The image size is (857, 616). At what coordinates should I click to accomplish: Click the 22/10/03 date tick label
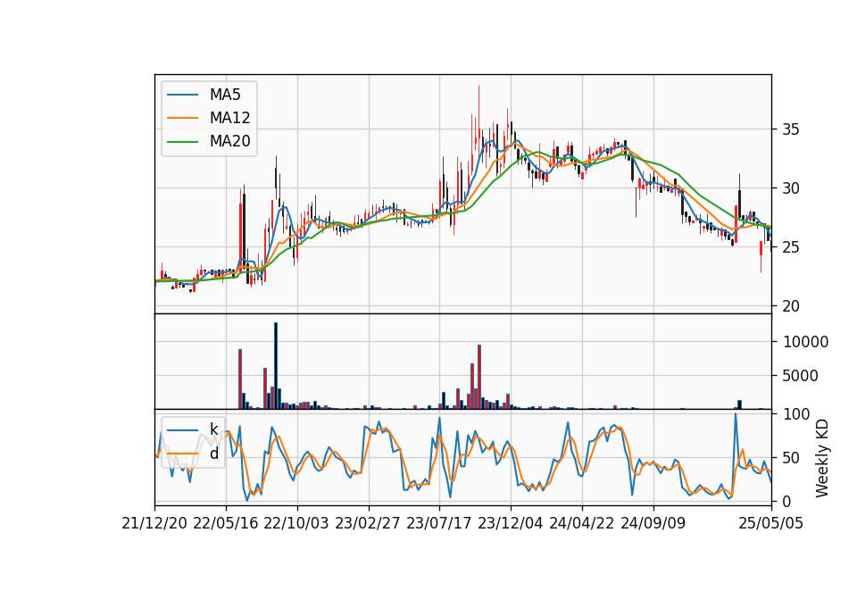click(296, 523)
